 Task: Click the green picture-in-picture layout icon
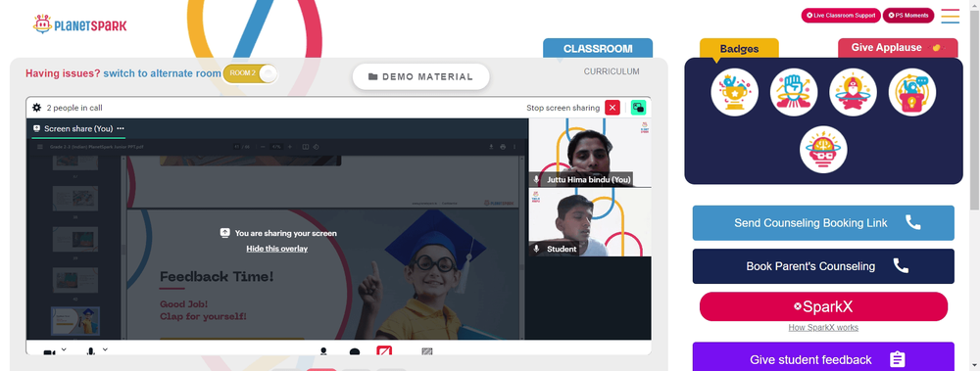(x=638, y=108)
